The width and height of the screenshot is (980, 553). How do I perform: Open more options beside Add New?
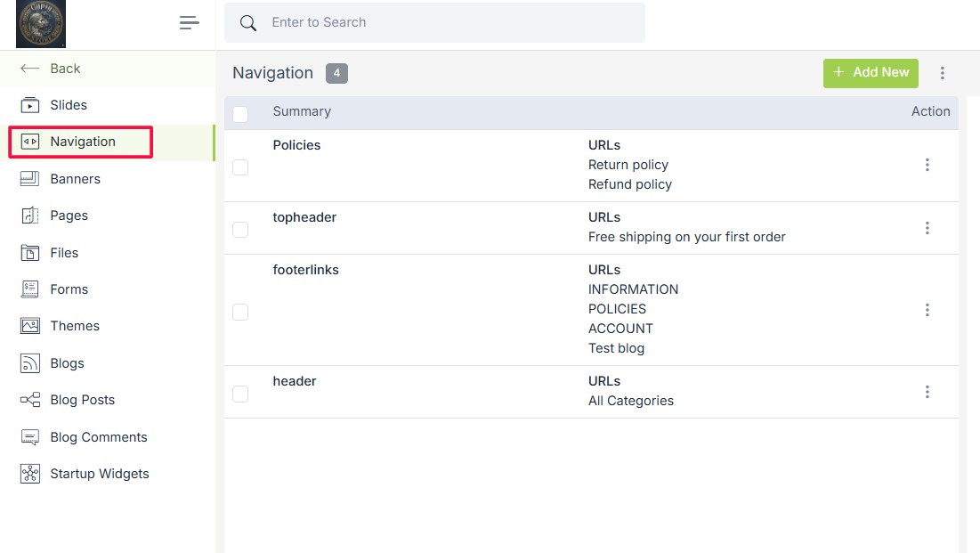point(943,73)
